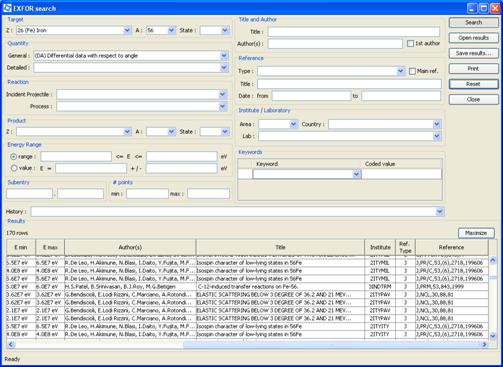The image size is (503, 367).
Task: Click the 5.0E7 eV E min cell
Action: pos(21,287)
